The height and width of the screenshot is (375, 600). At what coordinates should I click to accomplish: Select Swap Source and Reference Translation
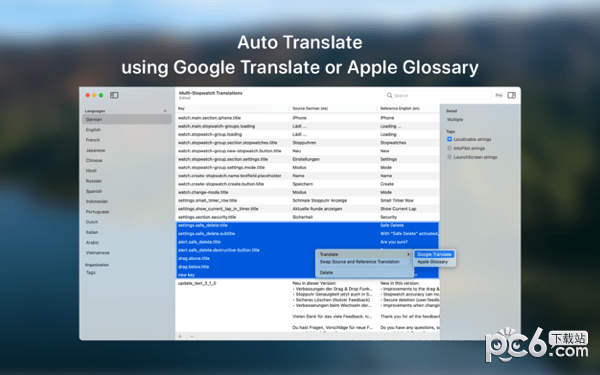pos(365,262)
